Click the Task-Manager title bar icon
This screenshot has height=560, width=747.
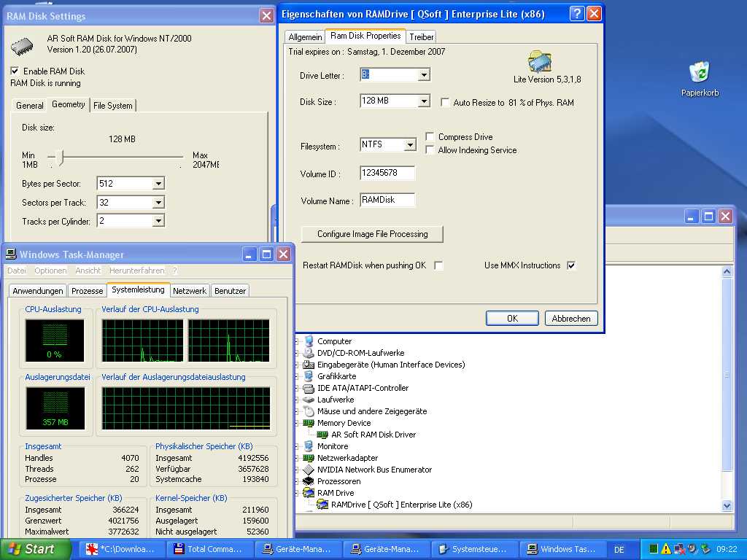tap(11, 254)
